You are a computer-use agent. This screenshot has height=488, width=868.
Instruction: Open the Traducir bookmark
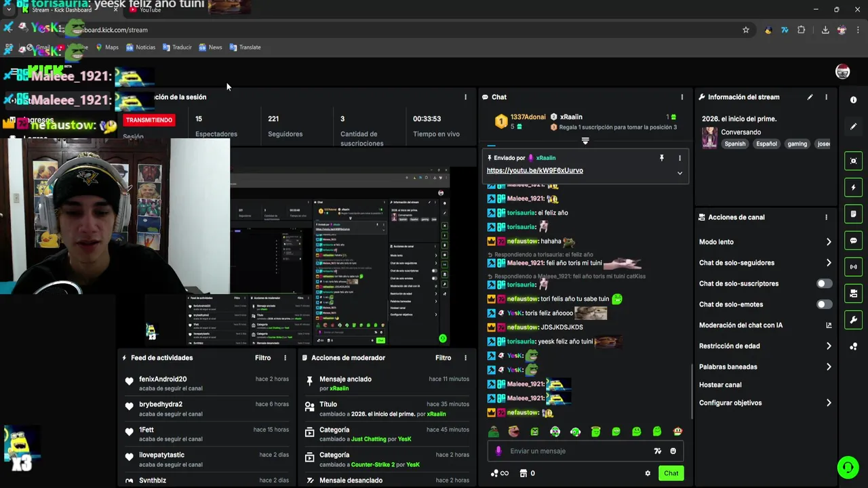click(x=177, y=47)
